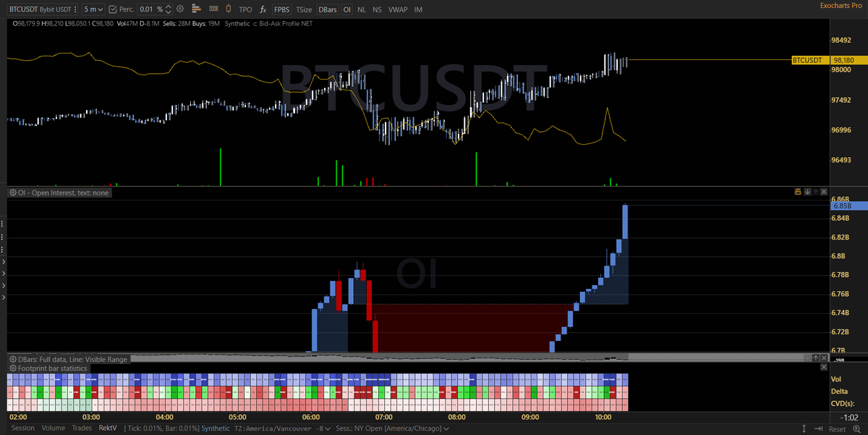Click the OI - Open Interest panel title
Screen dimensions: 868x435
[x=61, y=193]
